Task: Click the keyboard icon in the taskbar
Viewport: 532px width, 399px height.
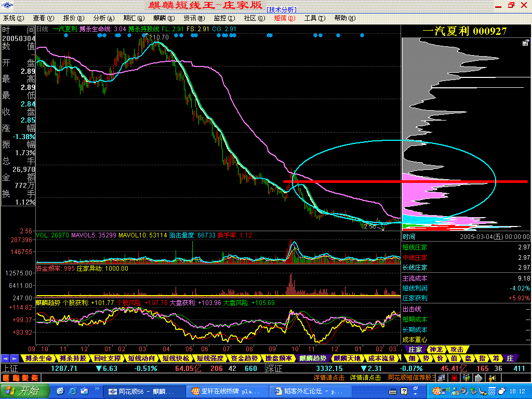Action: pyautogui.click(x=393, y=392)
